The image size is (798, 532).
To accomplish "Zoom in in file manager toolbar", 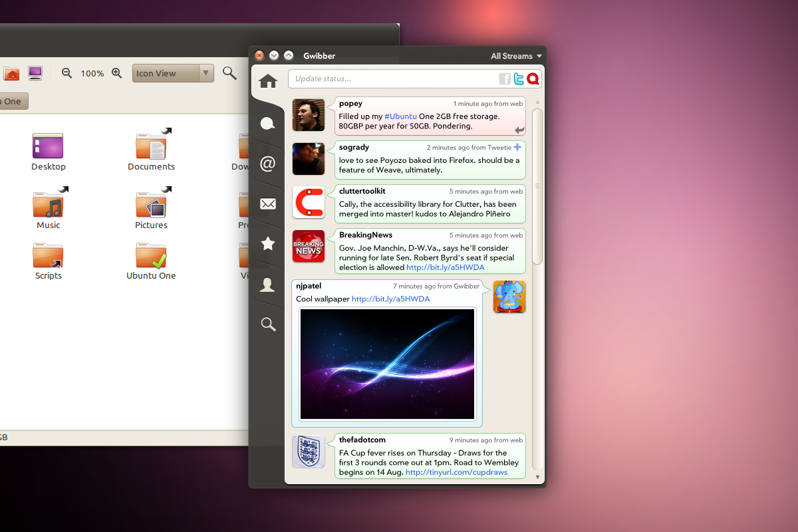I will click(117, 73).
